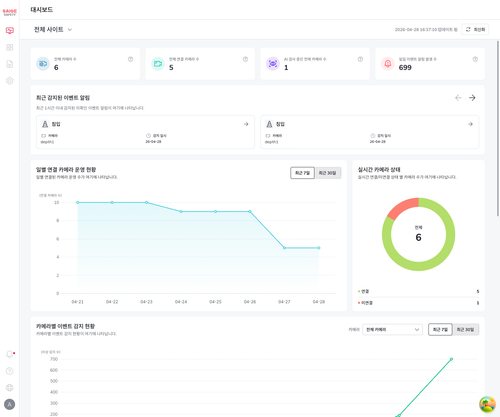
Task: Click the blue total cameras card icon
Action: pos(43,64)
